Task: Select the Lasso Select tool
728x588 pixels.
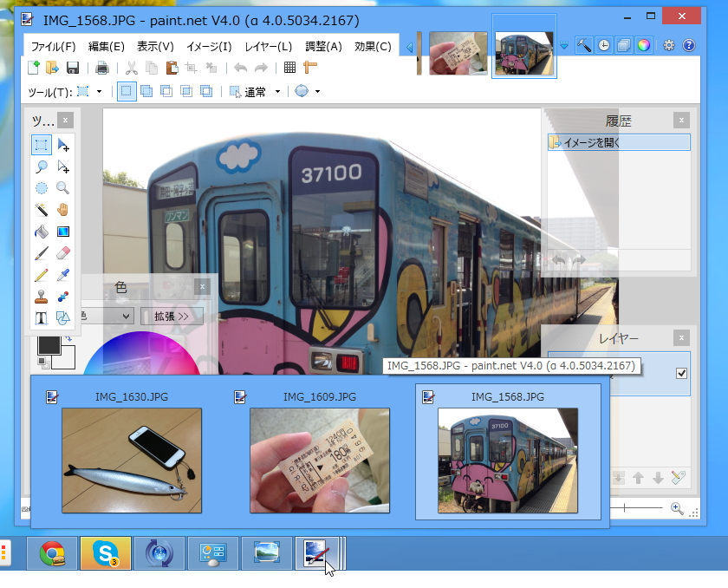Action: coord(42,167)
